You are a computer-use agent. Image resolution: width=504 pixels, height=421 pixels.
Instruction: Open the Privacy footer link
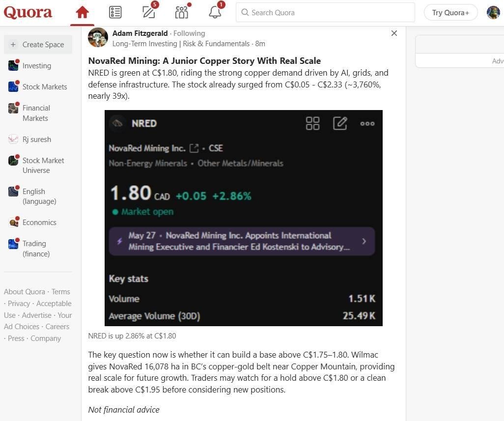tap(19, 304)
